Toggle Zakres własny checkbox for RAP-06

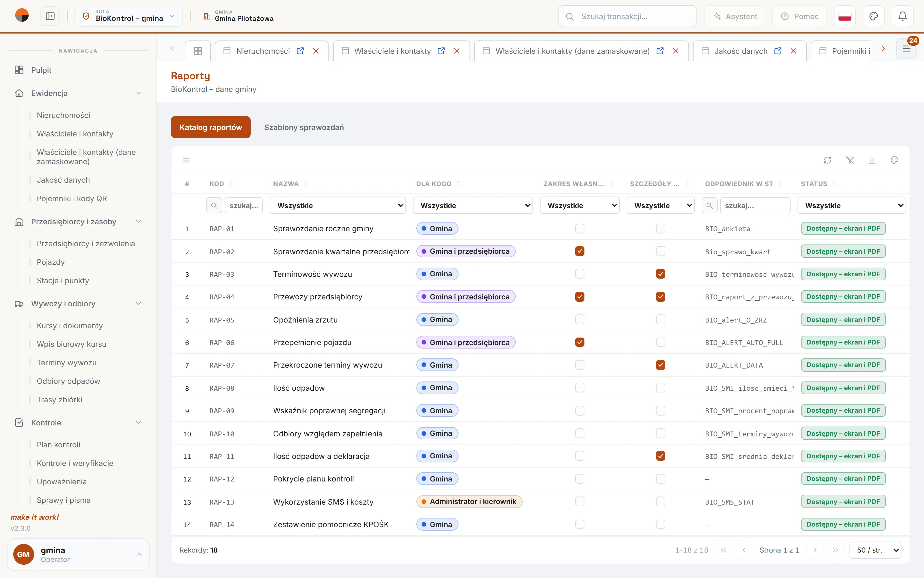point(580,342)
